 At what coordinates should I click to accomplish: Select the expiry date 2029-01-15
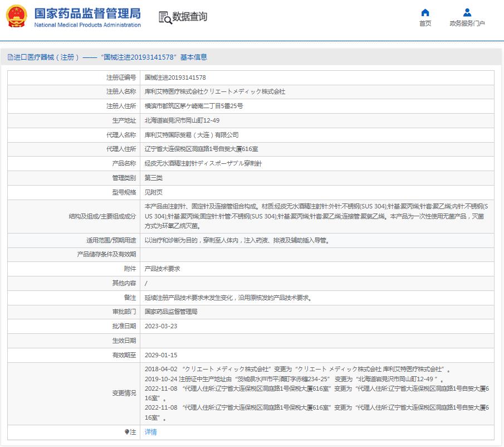(x=161, y=355)
